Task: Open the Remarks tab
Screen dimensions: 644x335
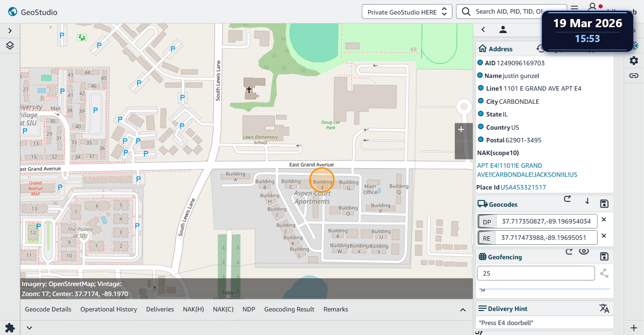Action: click(336, 309)
